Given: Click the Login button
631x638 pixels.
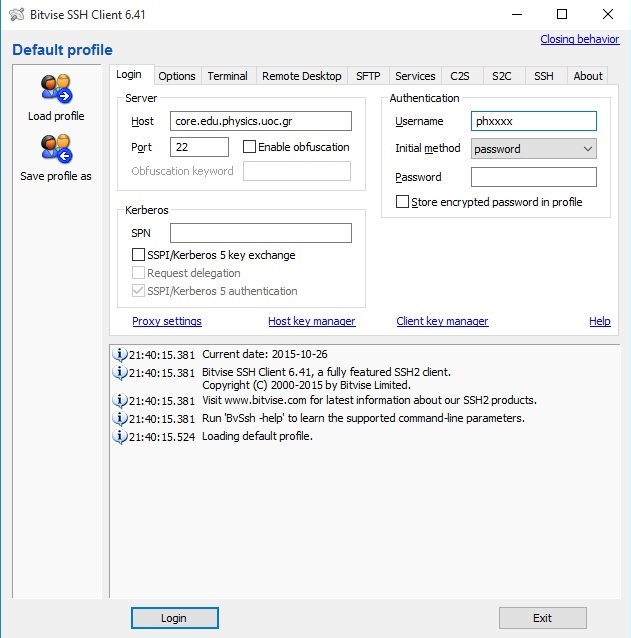Looking at the screenshot, I should pos(175,618).
